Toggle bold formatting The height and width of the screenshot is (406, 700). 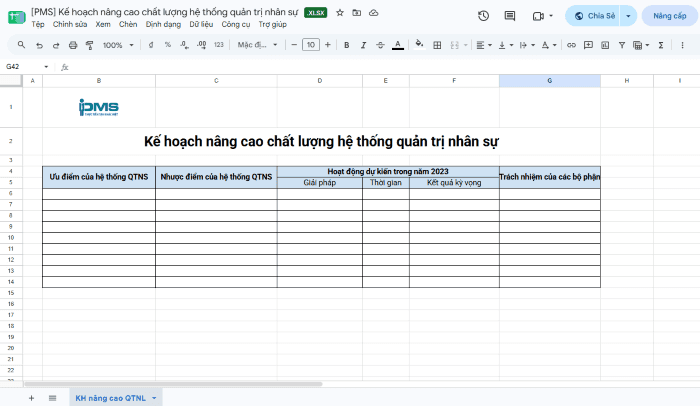pyautogui.click(x=346, y=45)
